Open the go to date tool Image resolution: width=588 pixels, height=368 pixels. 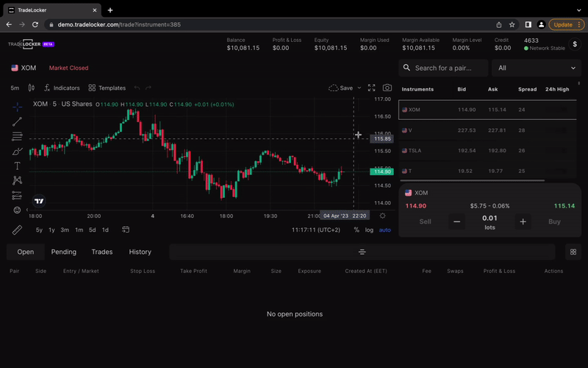click(x=126, y=230)
